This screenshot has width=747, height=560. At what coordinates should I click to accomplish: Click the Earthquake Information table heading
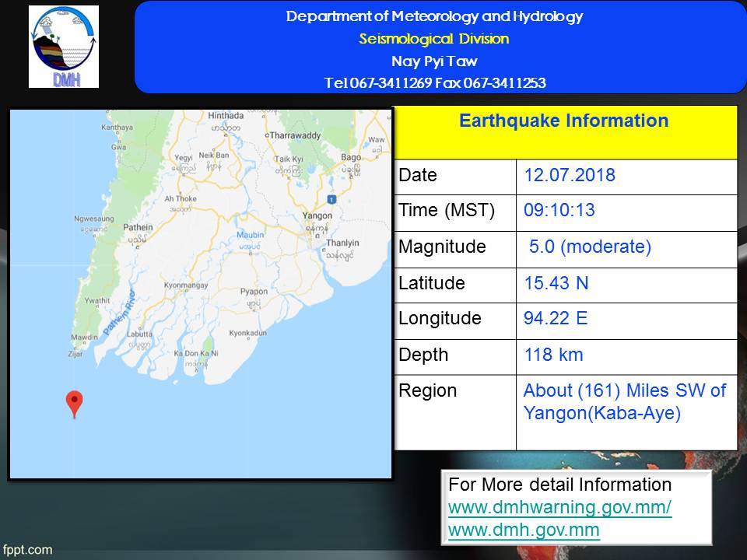pos(564,121)
